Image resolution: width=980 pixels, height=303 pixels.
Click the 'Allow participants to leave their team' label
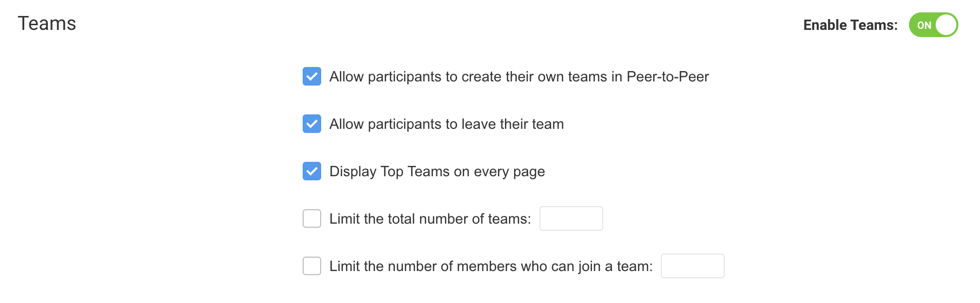click(446, 124)
